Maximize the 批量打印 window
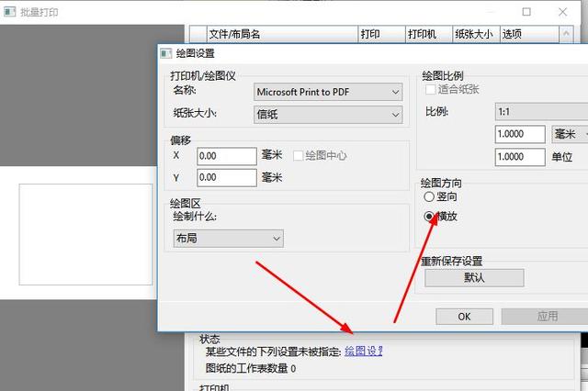Screen dimensions: 588x391 526,12
